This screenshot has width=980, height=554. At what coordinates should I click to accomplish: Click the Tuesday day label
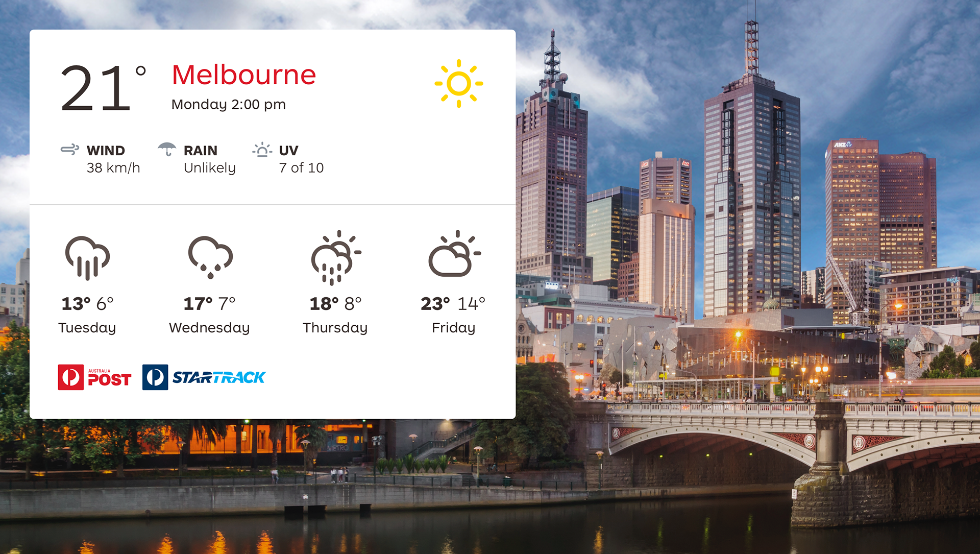[87, 328]
